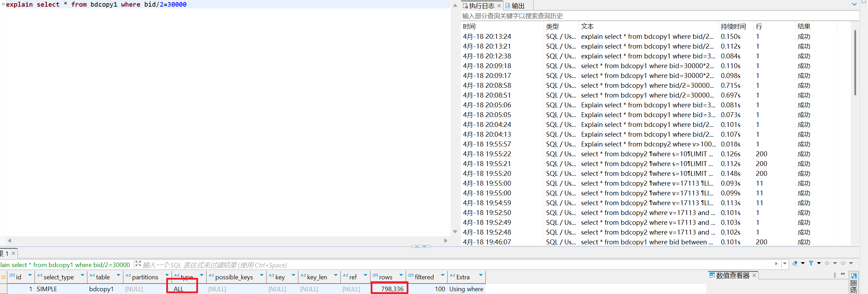This screenshot has width=868, height=294.
Task: Click editor horizontal scroll left arrow
Action: point(9,241)
